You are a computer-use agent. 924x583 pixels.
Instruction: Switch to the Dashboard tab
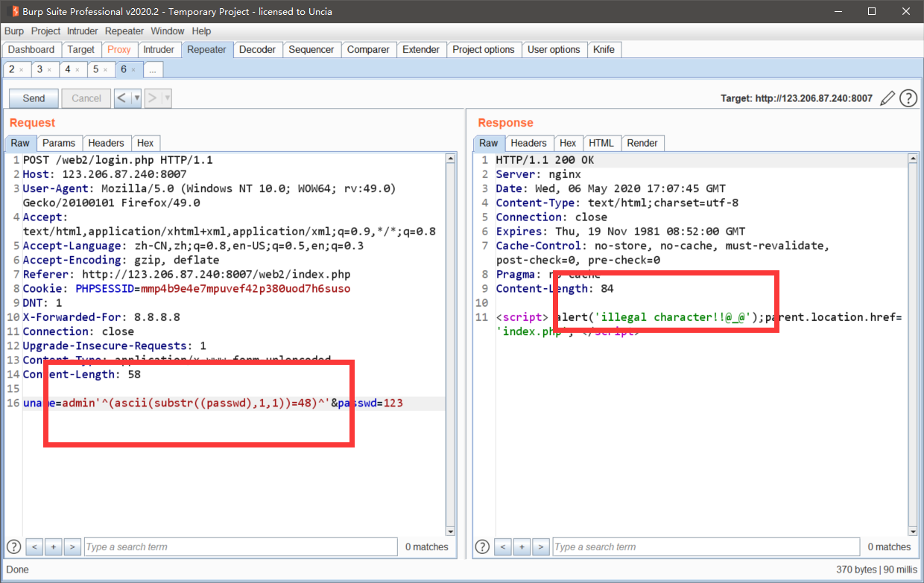[x=31, y=50]
